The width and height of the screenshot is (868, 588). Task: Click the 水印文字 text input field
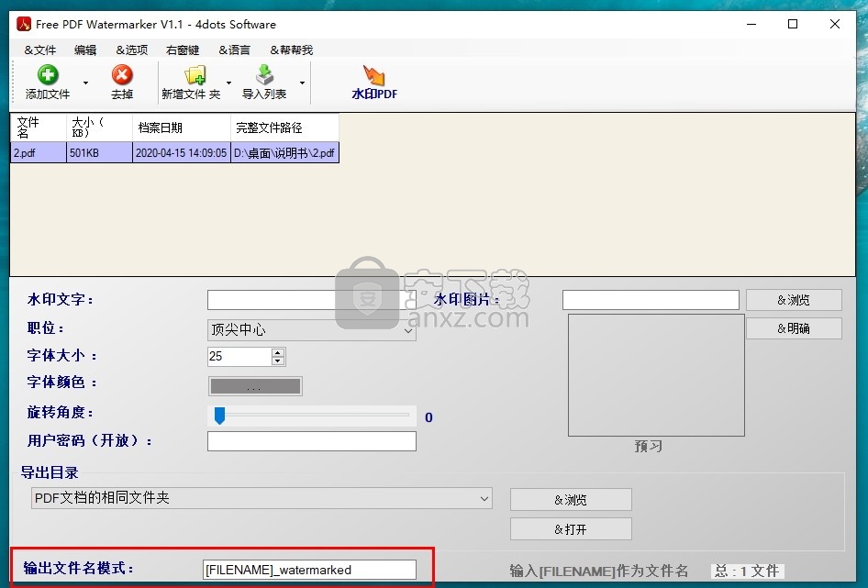coord(312,300)
